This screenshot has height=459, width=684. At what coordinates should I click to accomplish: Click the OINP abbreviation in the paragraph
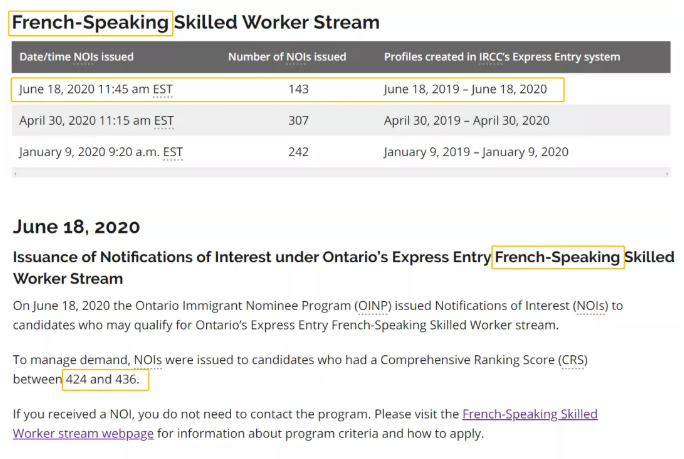pyautogui.click(x=370, y=305)
